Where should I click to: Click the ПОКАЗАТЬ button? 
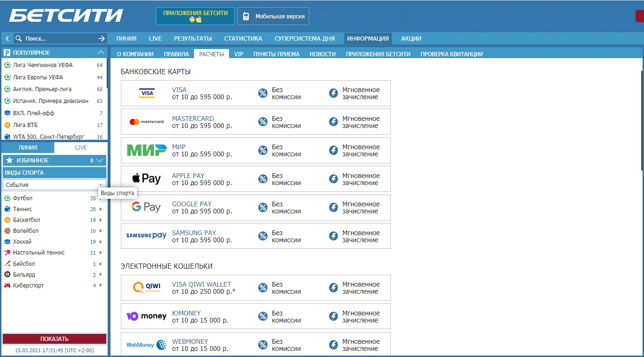(x=54, y=339)
